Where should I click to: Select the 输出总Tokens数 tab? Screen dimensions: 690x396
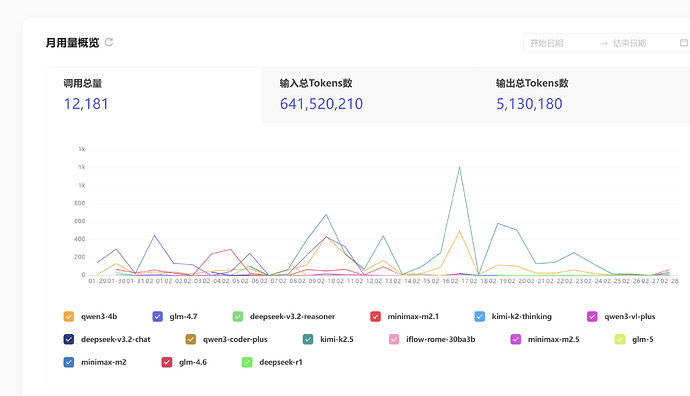(584, 95)
